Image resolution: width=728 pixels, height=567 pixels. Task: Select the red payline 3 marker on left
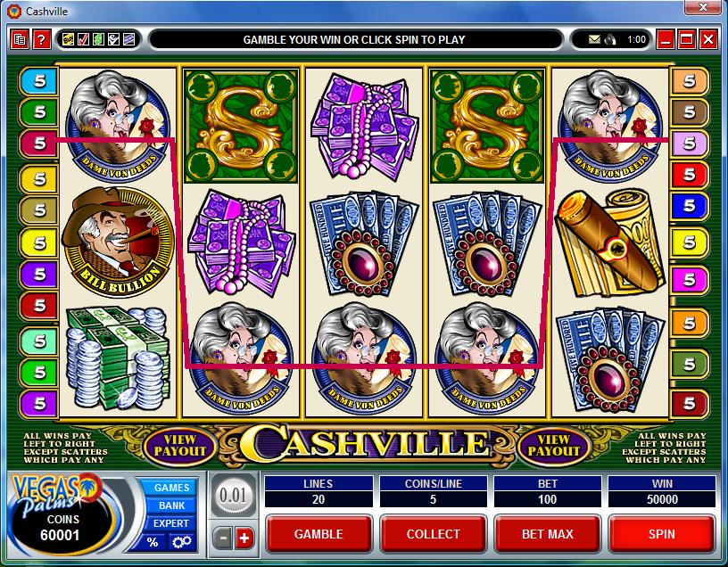[39, 143]
